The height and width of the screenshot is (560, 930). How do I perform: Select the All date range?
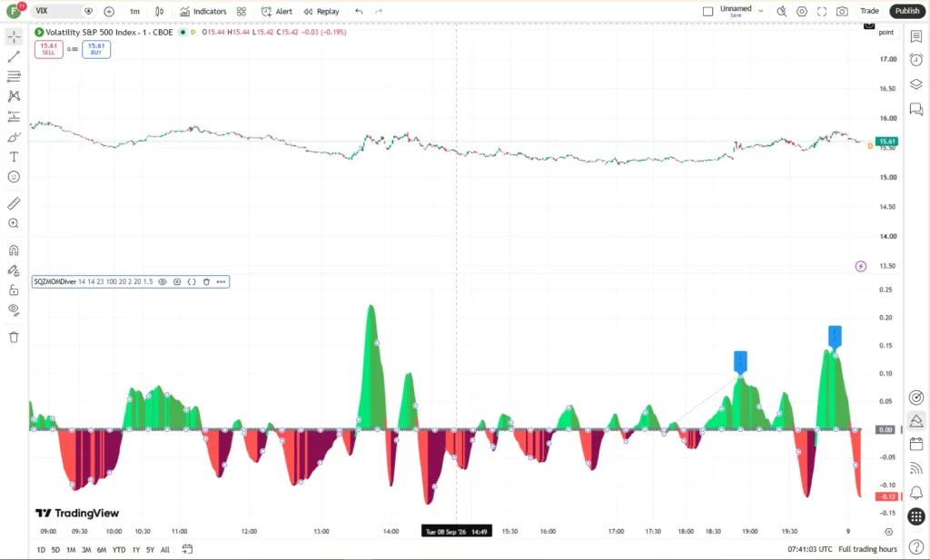coord(165,550)
